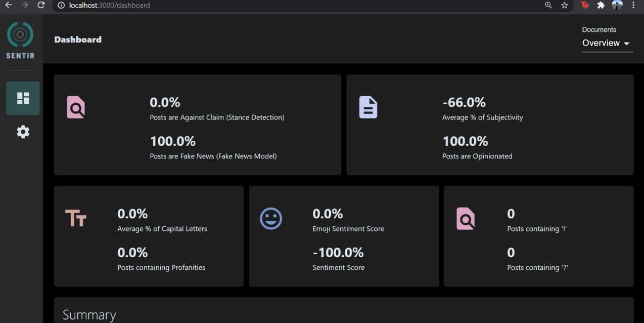The width and height of the screenshot is (644, 323).
Task: Click the 100.0% value above the Fake News label
Action: [172, 141]
